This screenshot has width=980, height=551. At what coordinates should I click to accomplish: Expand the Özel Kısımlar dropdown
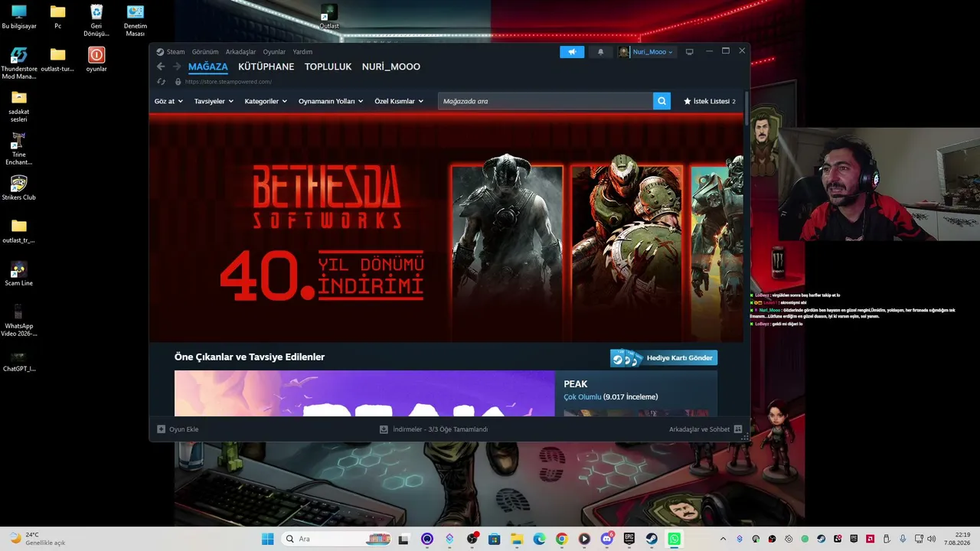(399, 101)
